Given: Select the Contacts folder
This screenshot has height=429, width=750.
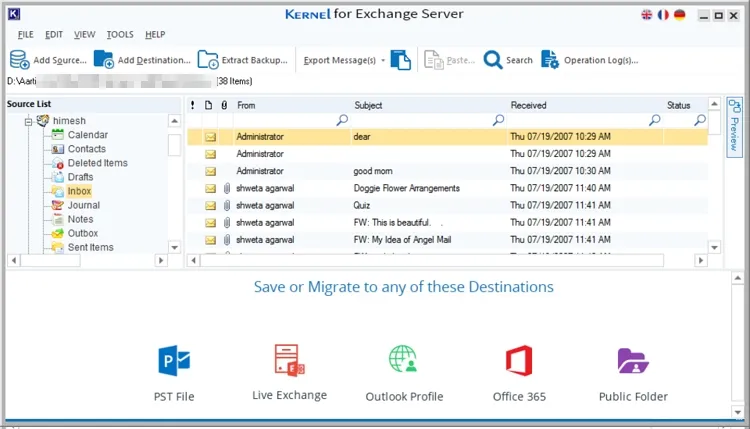Looking at the screenshot, I should pos(87,149).
